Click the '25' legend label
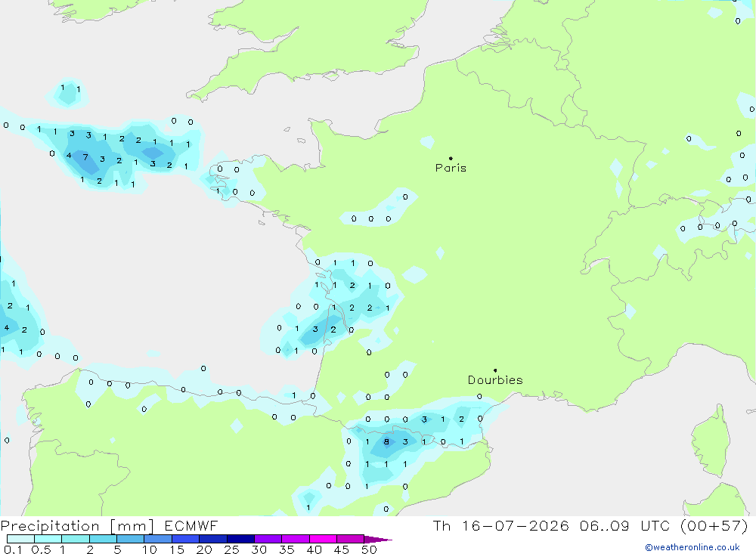 pos(232,549)
